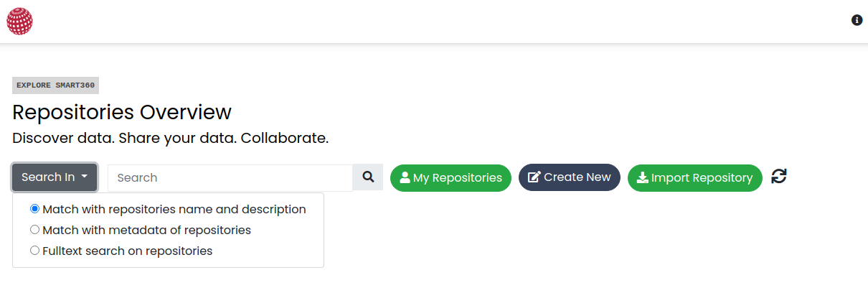Click the EXPLORE SMART360 badge
The width and height of the screenshot is (868, 293).
(55, 85)
